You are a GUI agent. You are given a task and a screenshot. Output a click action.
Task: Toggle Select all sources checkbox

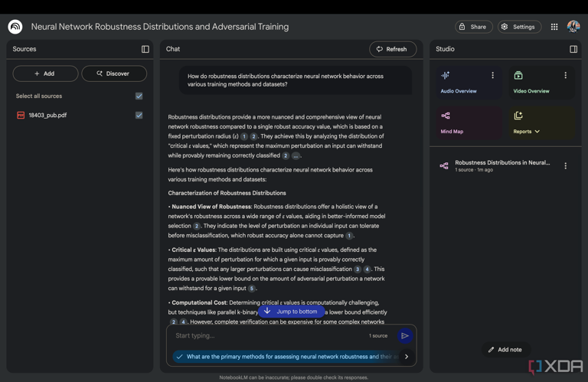pyautogui.click(x=139, y=96)
